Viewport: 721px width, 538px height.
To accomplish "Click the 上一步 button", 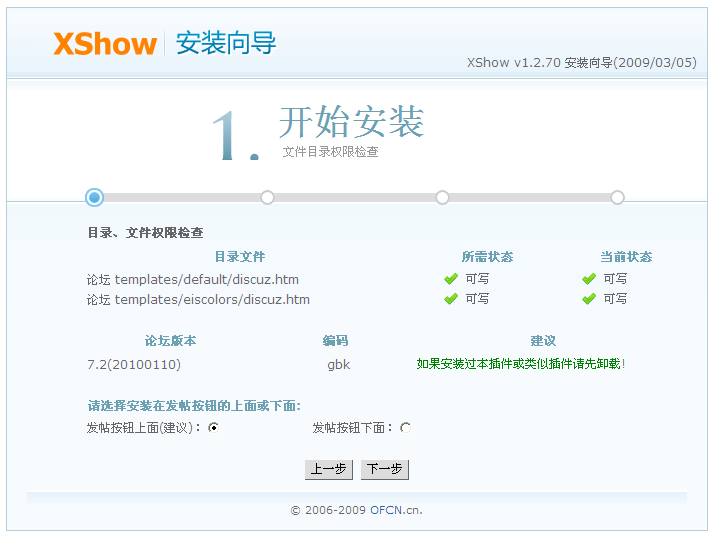I will pyautogui.click(x=329, y=469).
